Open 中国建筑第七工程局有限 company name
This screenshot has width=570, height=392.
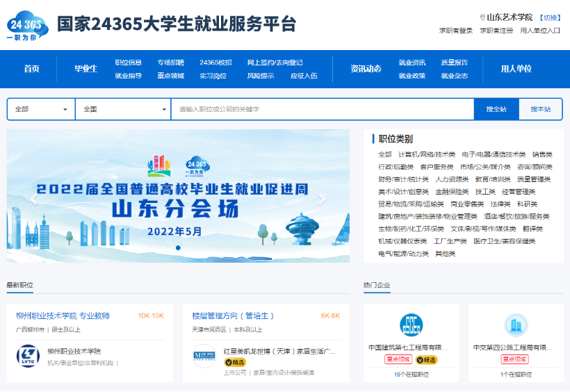coord(408,348)
